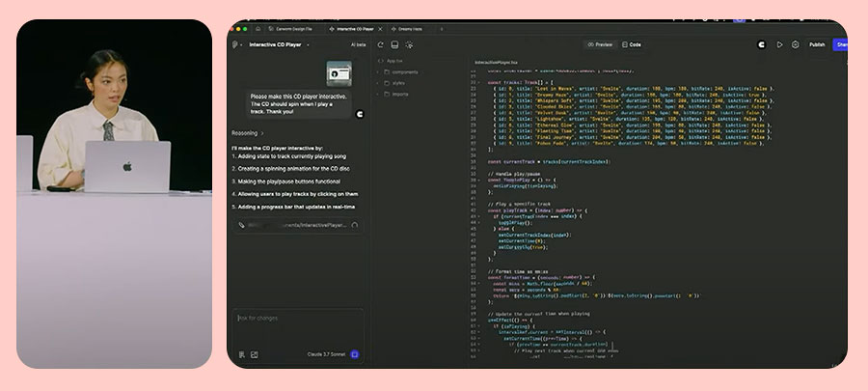This screenshot has height=391, width=868.
Task: Click 'const currentTrack' code line
Action: pyautogui.click(x=549, y=162)
